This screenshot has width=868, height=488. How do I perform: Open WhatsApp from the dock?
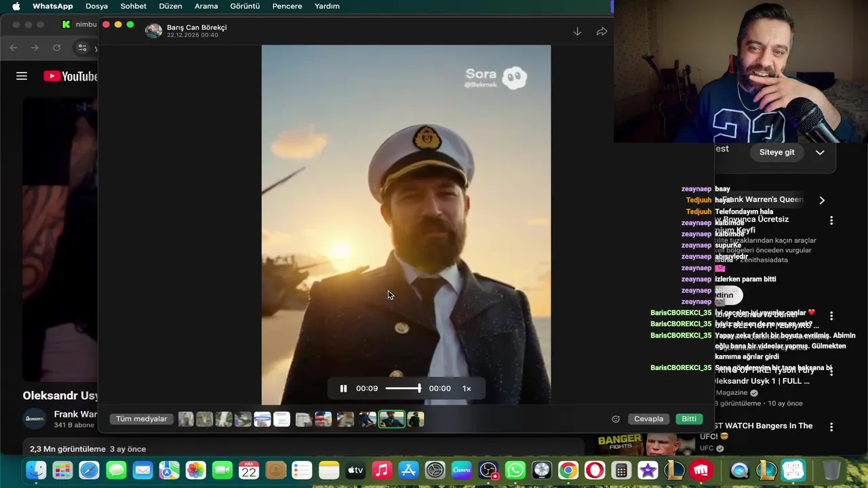[x=515, y=470]
